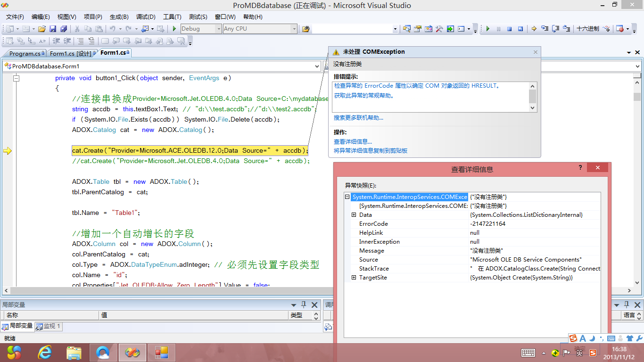Open the Any CPU platform dropdown

pos(294,29)
